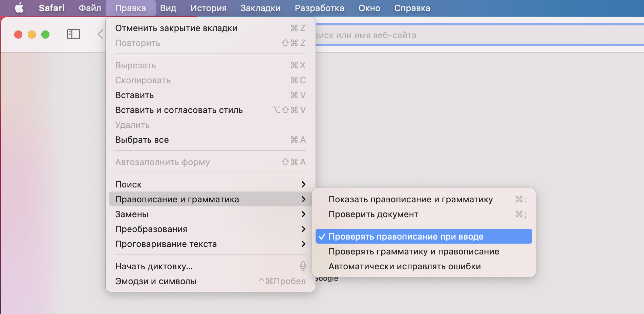Choose Вставить и согласовать стиль
The width and height of the screenshot is (644, 314).
click(211, 110)
